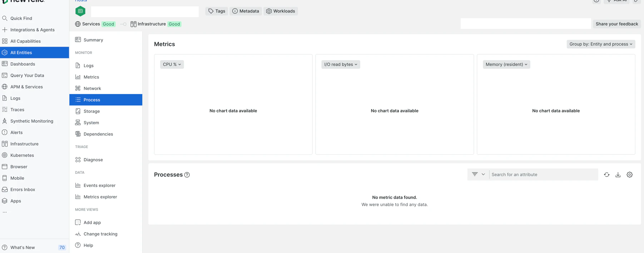Open Browser monitoring

click(34, 167)
